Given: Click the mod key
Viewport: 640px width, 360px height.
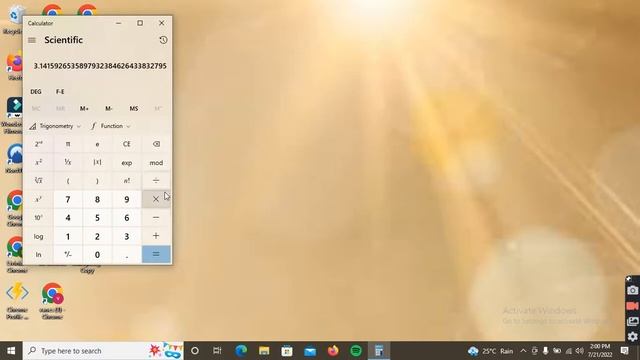Looking at the screenshot, I should (x=156, y=162).
